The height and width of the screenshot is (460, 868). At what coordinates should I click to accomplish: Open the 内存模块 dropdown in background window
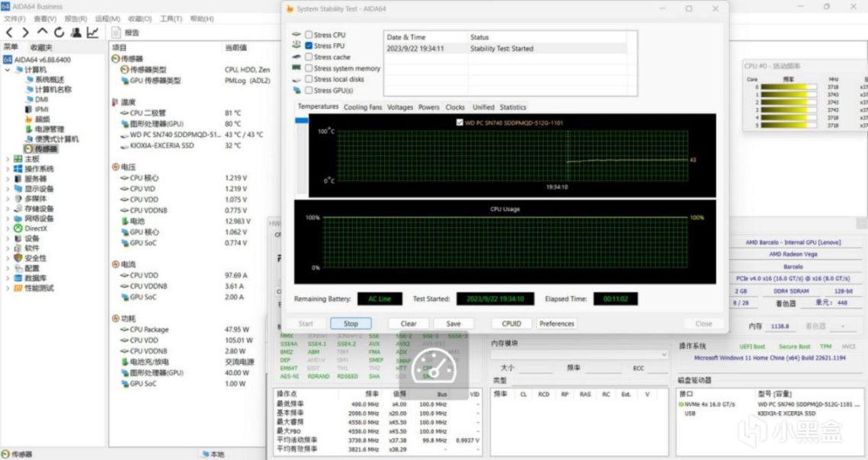coord(579,354)
